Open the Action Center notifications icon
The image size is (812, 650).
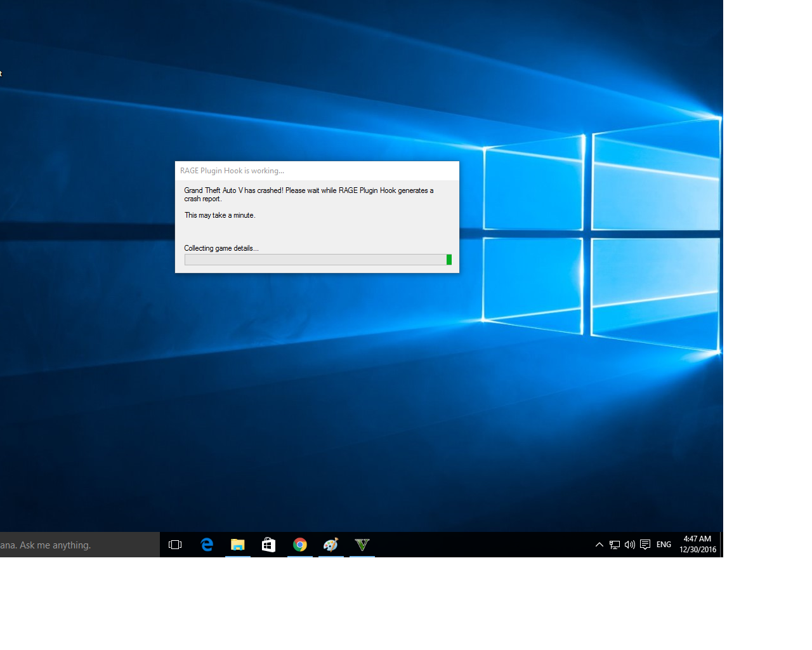pyautogui.click(x=645, y=545)
